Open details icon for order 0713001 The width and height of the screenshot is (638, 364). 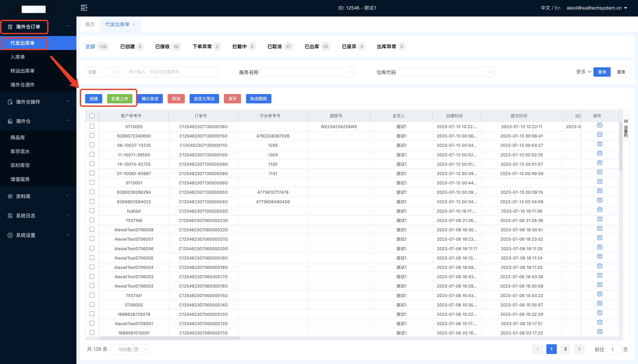(x=600, y=182)
